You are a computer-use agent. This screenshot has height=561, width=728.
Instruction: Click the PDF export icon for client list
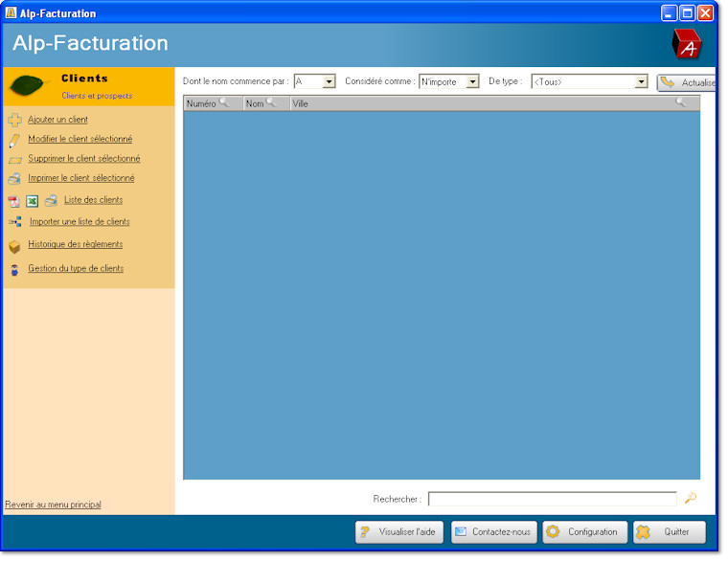pos(13,201)
